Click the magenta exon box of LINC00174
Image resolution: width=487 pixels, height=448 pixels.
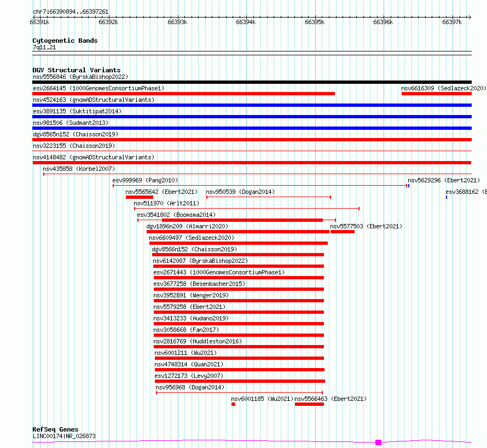pos(378,443)
